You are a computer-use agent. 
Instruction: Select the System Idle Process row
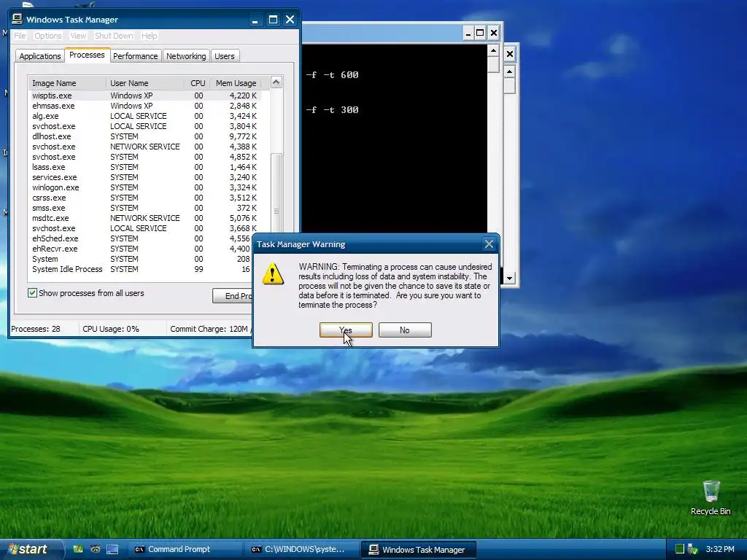[141, 269]
